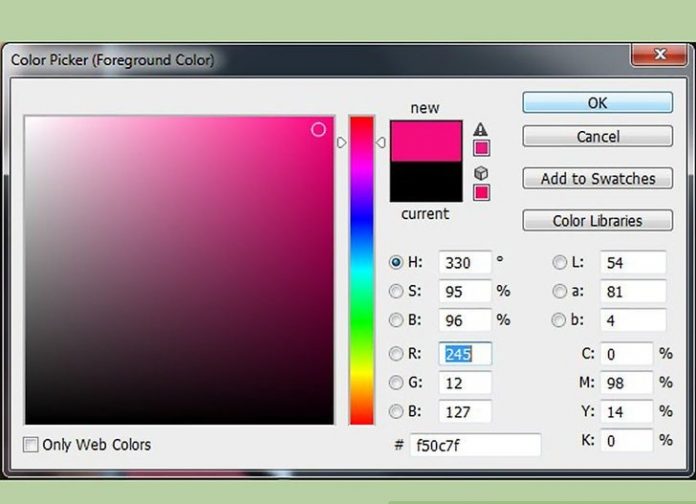Click Add to Swatches button
This screenshot has height=504, width=696.
[597, 179]
